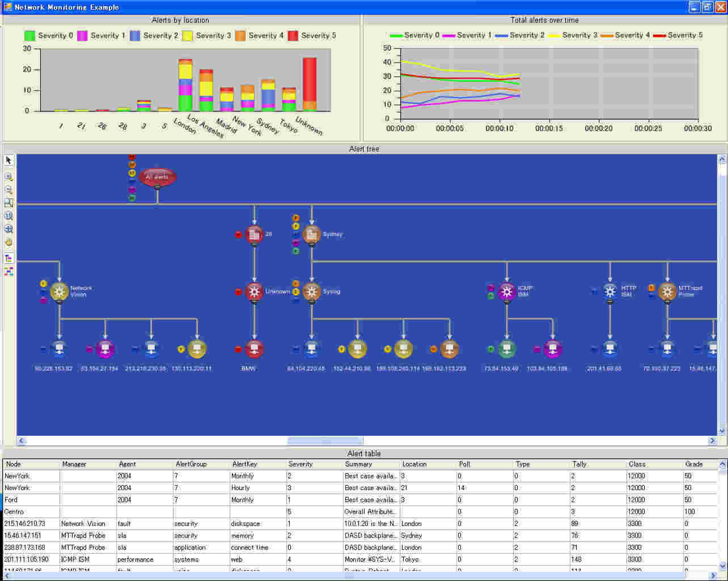Select the connect time AlertKey cell
The width and height of the screenshot is (728, 581).
coord(258,548)
